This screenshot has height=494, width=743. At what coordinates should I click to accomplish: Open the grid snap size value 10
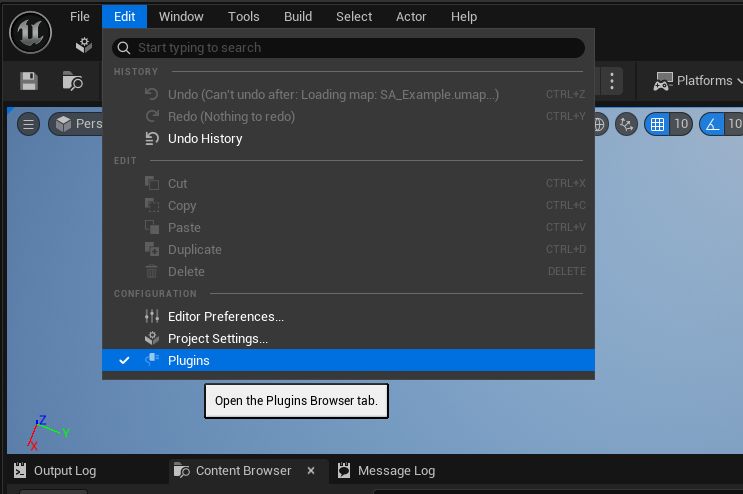coord(681,124)
